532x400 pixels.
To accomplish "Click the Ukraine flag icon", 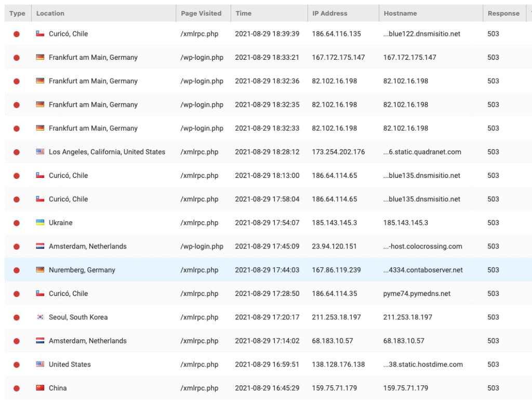I will click(x=40, y=223).
